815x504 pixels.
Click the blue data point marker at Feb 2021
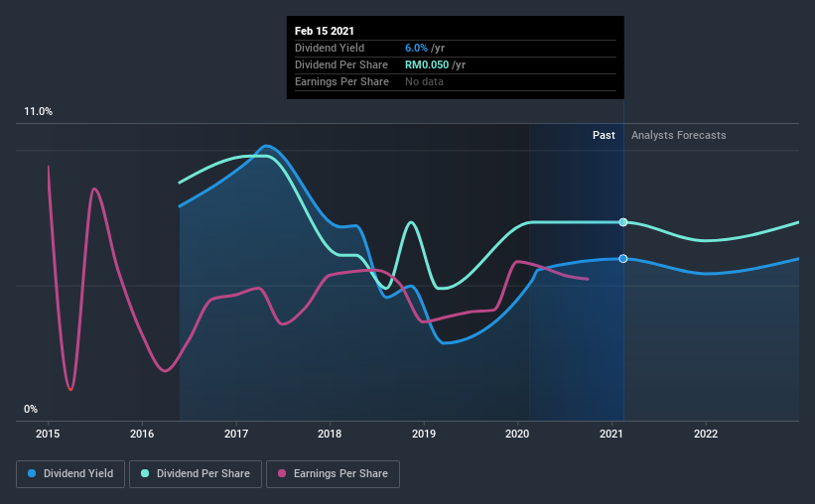point(623,259)
